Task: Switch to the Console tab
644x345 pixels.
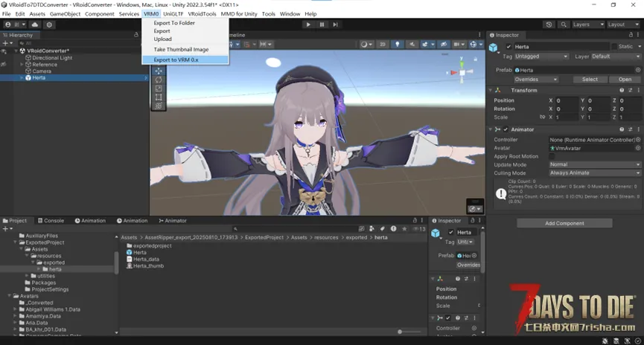Action: (51, 221)
